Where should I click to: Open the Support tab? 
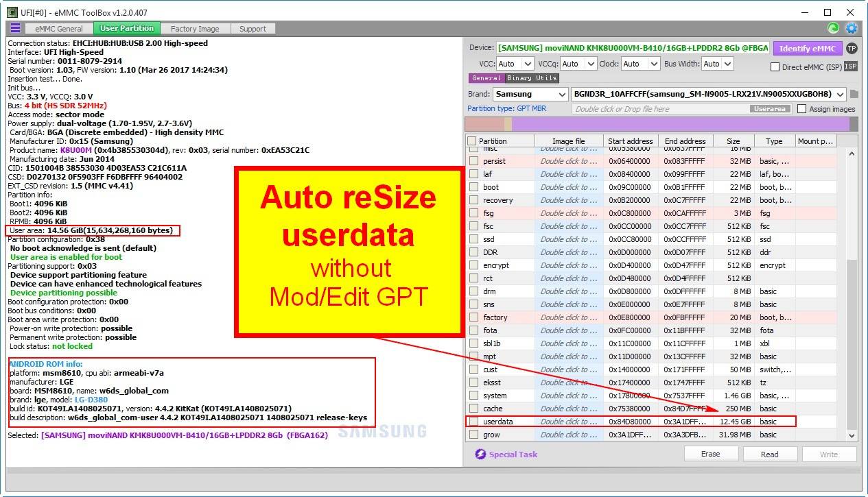tap(253, 29)
